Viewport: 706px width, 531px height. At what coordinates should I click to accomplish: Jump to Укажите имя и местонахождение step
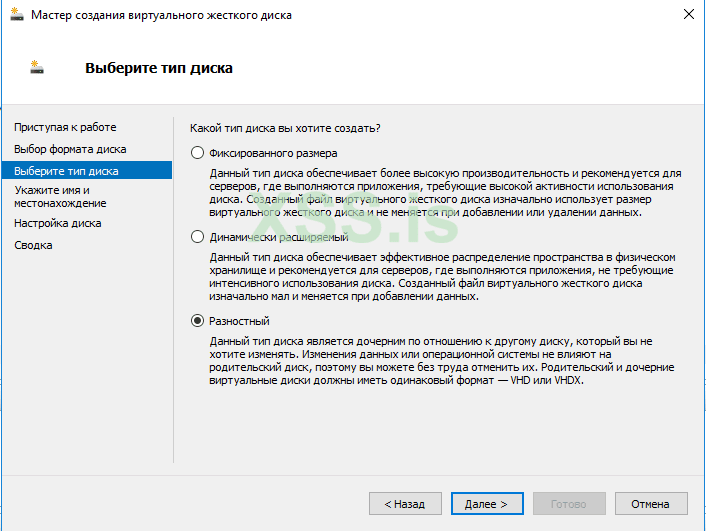[60, 196]
